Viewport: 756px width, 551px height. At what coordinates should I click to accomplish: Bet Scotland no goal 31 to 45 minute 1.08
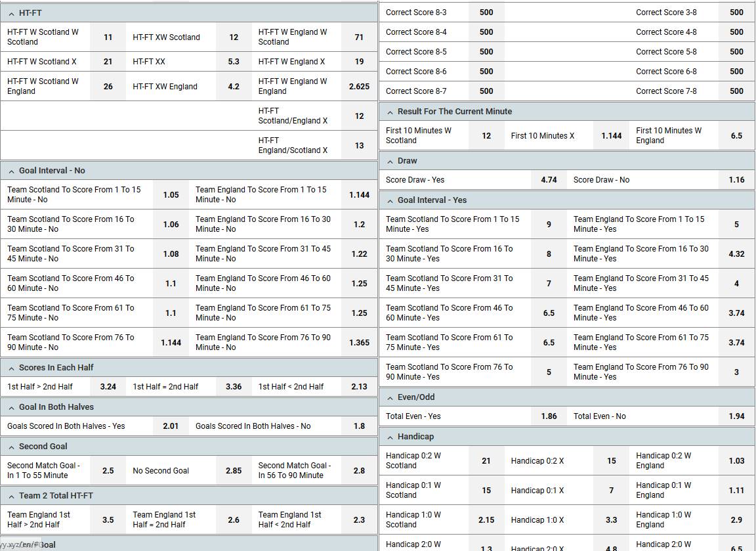coord(171,253)
